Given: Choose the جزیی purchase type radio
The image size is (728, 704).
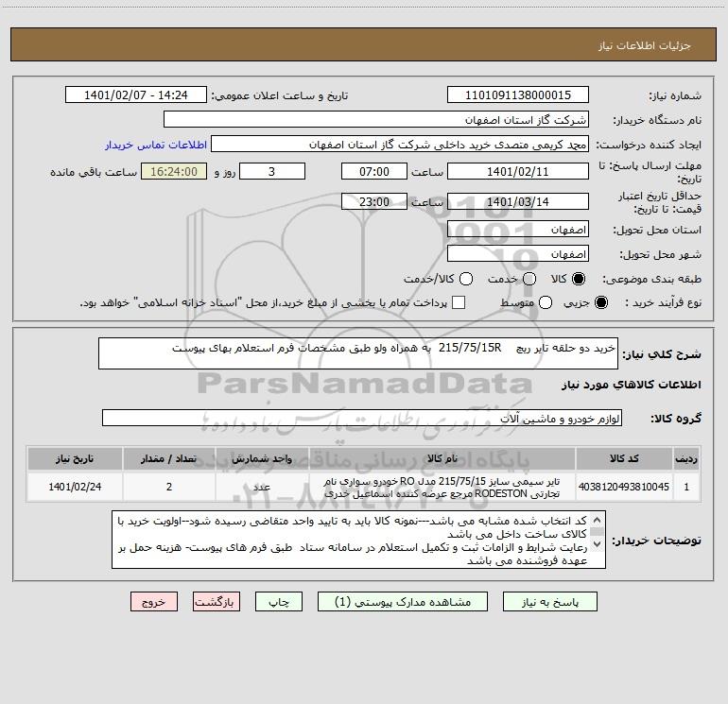Looking at the screenshot, I should (601, 302).
